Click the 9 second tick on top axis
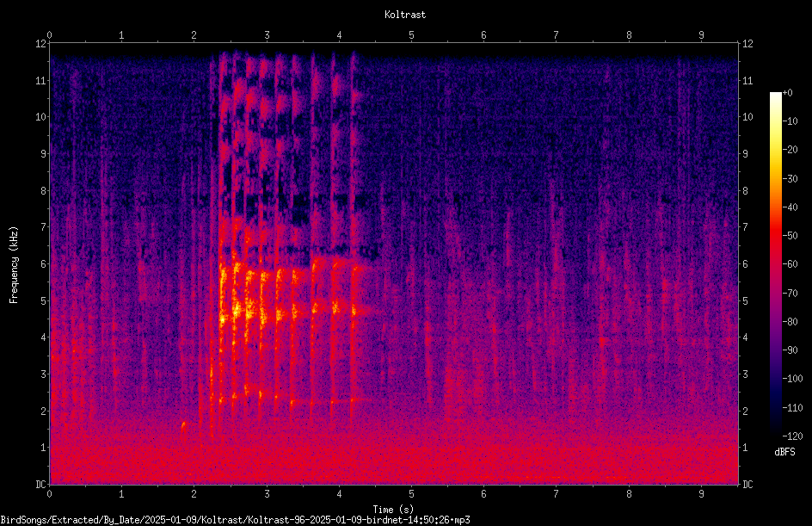 [702, 35]
